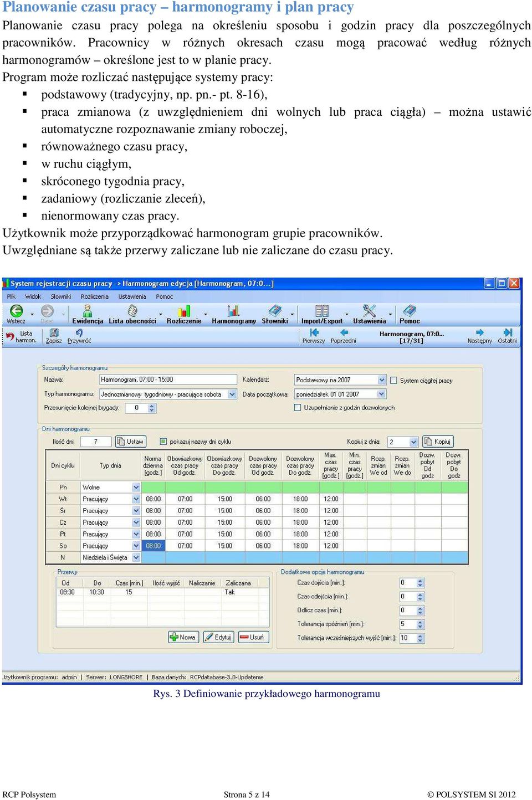
Task: Click the Przywróć undo icon
Action: tap(79, 333)
